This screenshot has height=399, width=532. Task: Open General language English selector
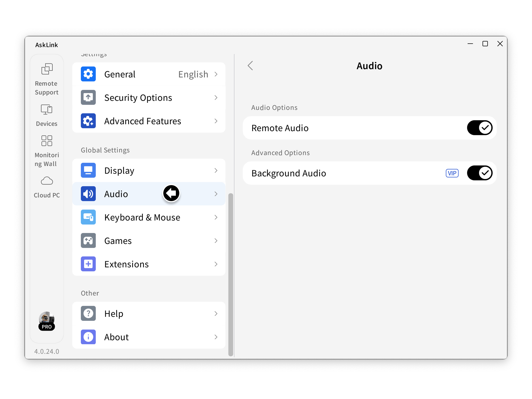point(193,74)
